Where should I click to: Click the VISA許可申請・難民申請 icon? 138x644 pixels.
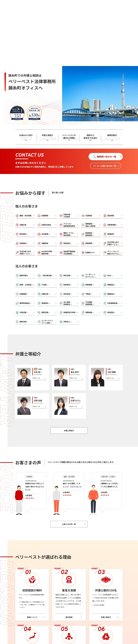coord(39,252)
